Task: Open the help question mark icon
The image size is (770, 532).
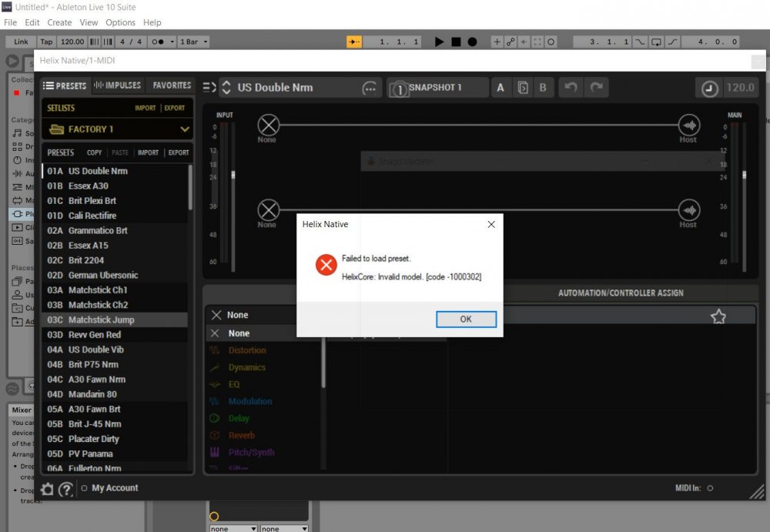Action: pos(65,489)
